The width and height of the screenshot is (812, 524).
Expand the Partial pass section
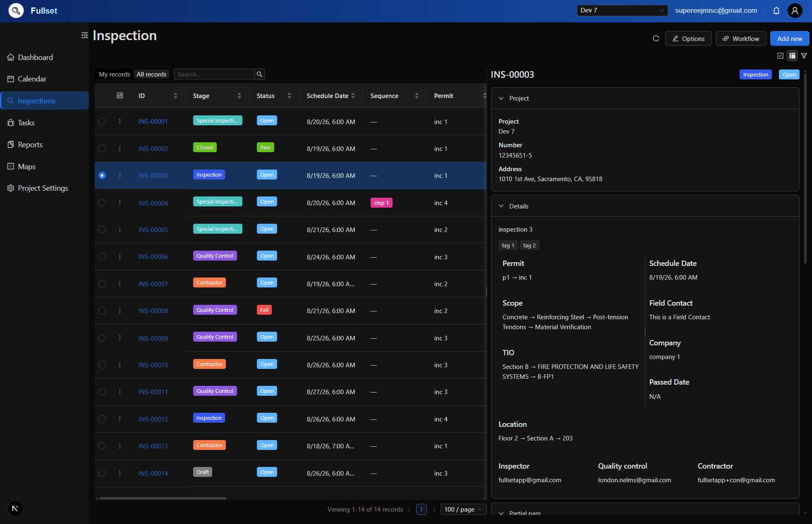click(501, 513)
